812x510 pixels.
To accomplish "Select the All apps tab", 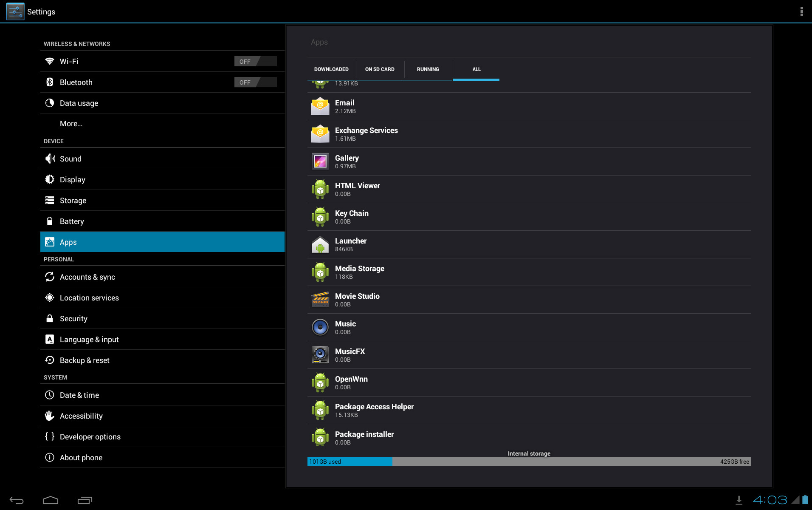I will pyautogui.click(x=476, y=69).
